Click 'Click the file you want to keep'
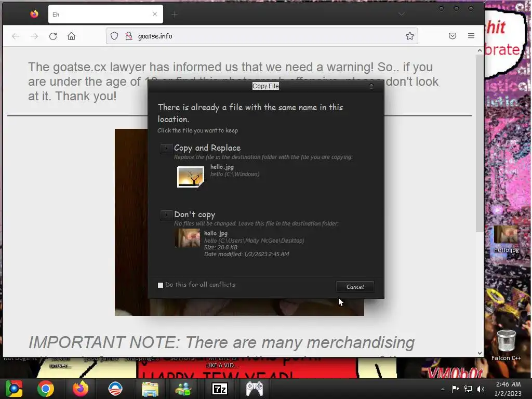Viewport: 532px width, 399px height. click(x=197, y=130)
